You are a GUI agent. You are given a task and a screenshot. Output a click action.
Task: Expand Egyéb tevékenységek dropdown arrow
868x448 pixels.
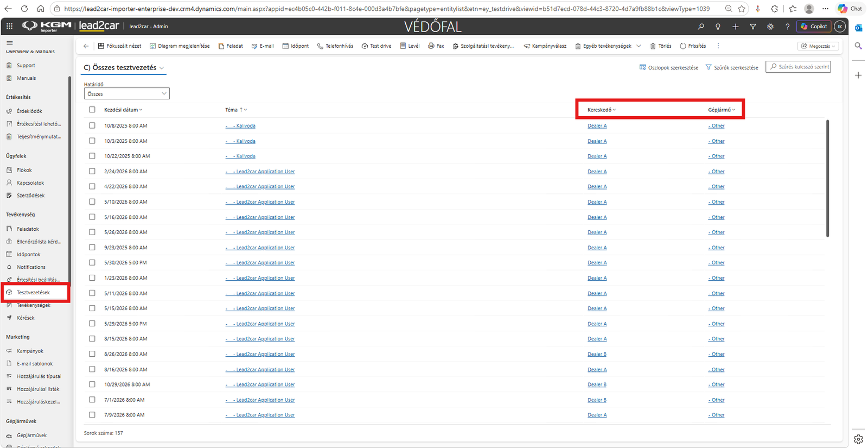(x=639, y=46)
